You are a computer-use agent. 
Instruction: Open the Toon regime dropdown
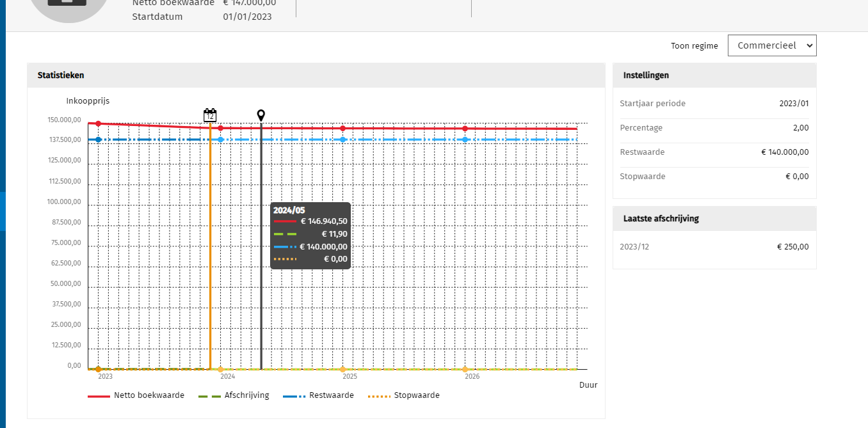[772, 45]
